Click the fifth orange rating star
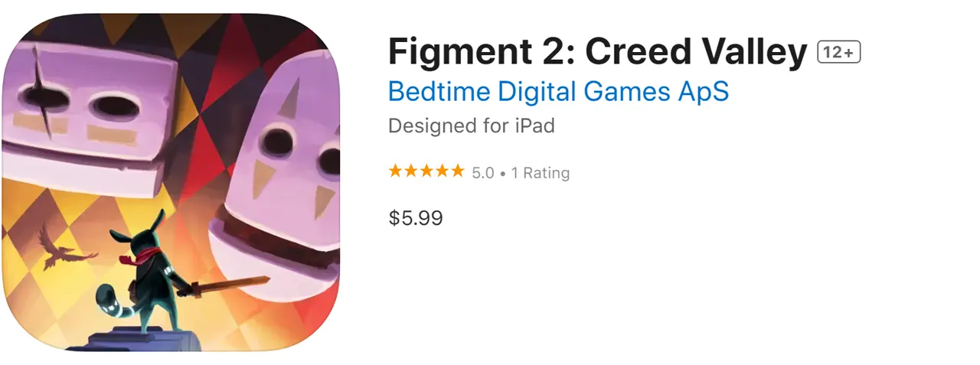 (457, 171)
